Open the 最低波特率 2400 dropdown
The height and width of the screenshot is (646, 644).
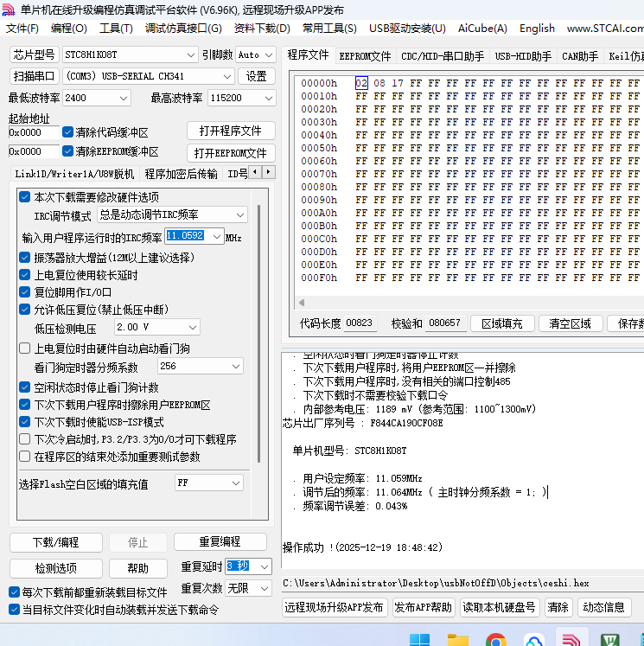coord(96,98)
